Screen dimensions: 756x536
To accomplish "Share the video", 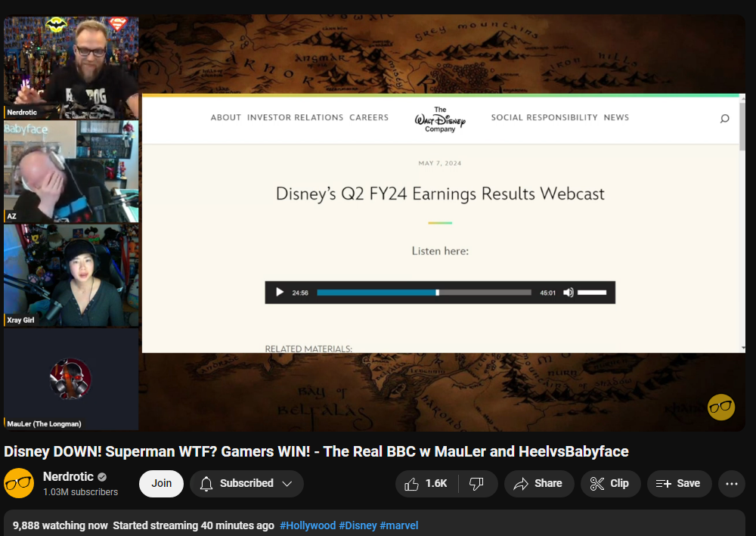I will click(538, 484).
